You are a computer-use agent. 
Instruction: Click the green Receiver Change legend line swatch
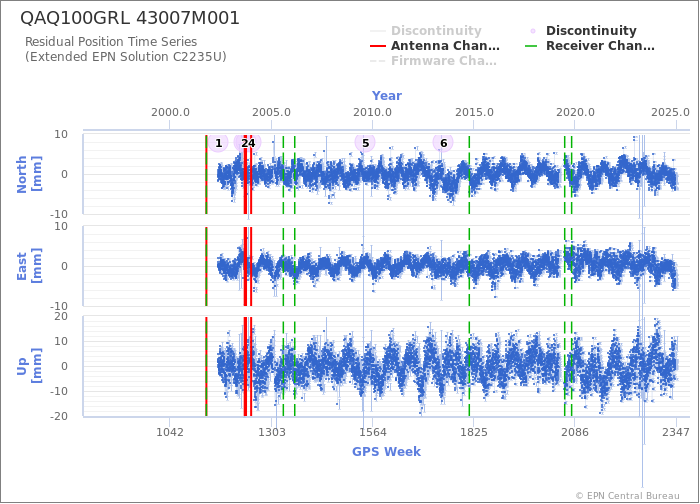tap(533, 46)
